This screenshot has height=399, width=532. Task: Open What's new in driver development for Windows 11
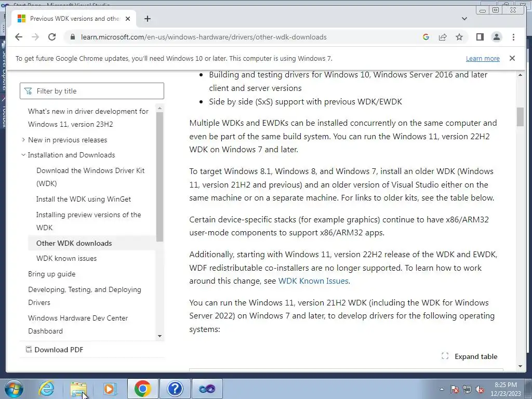(x=88, y=118)
